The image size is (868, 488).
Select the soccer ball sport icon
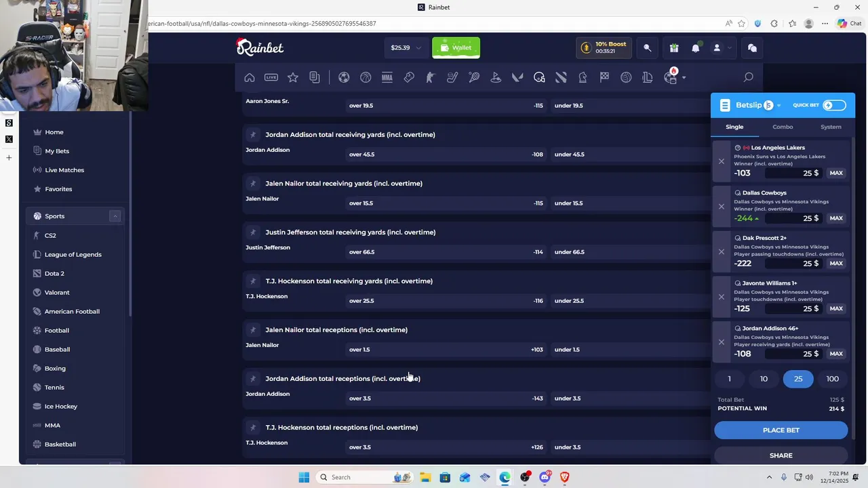(x=344, y=77)
